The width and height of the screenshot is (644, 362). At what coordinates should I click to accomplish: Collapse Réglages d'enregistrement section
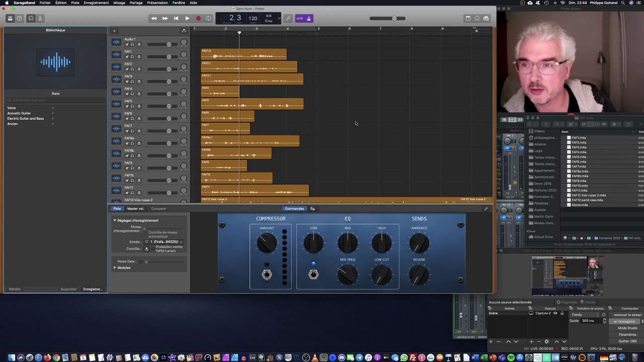tap(115, 221)
